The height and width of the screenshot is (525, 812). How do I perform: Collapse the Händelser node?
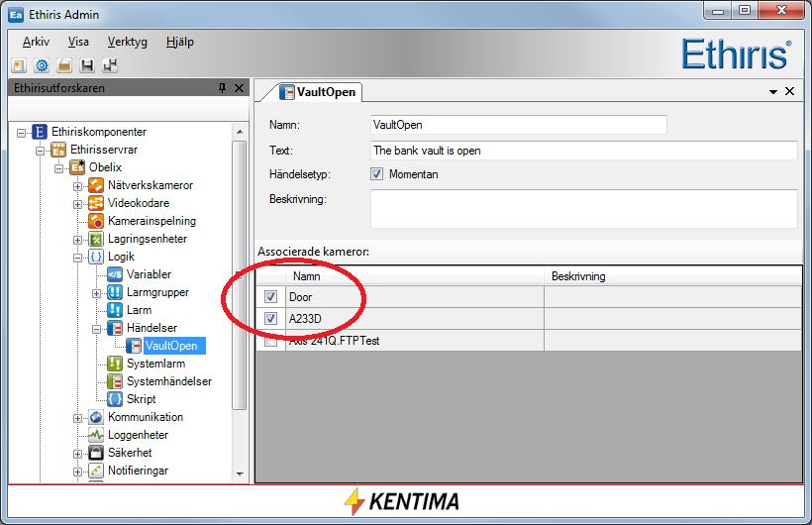(96, 329)
